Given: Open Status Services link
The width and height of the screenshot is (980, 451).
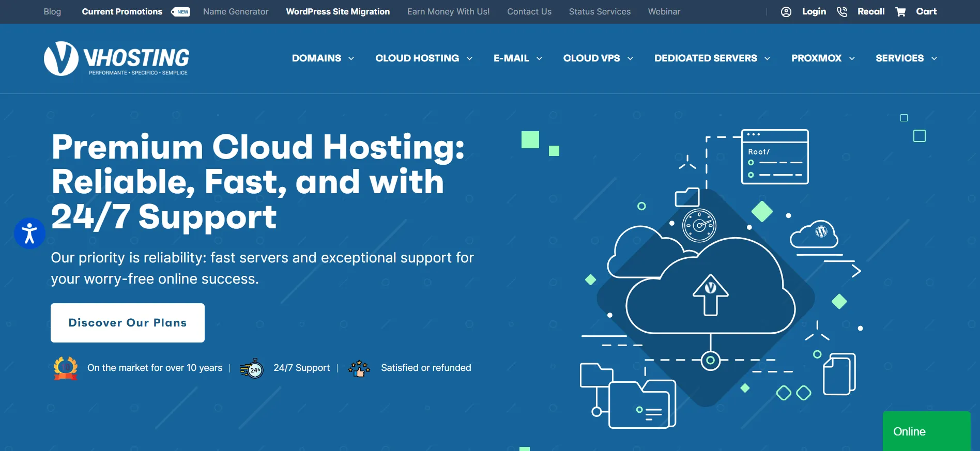Looking at the screenshot, I should point(600,12).
